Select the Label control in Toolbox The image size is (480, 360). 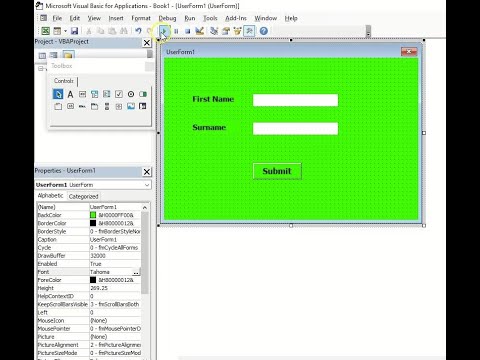70,94
